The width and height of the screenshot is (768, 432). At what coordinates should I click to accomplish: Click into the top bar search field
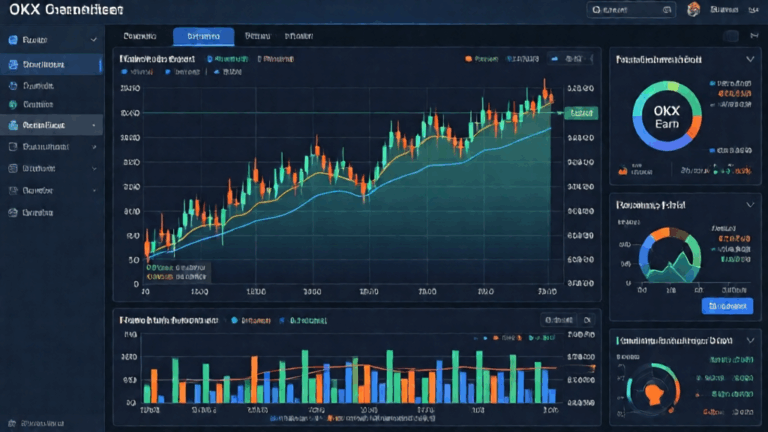tap(631, 10)
